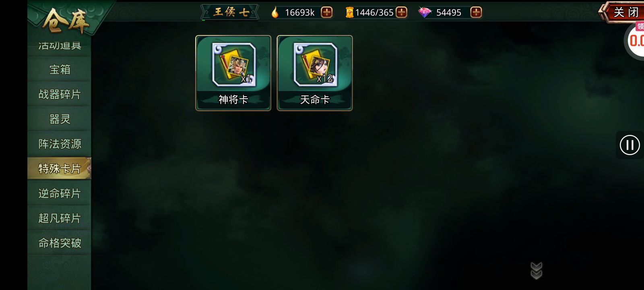The height and width of the screenshot is (290, 644).
Task: Click plus icon beside 1446/365 counter
Action: pyautogui.click(x=401, y=12)
